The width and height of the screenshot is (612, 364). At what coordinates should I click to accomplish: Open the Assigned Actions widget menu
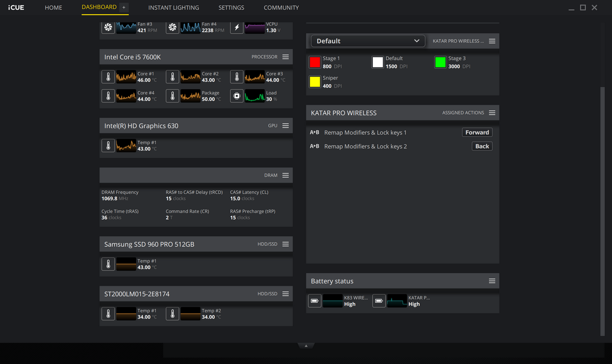[x=492, y=113]
